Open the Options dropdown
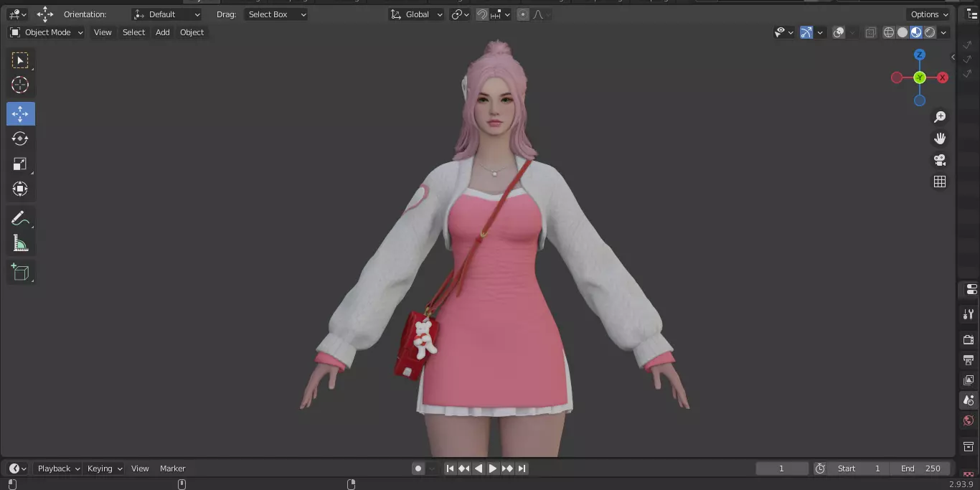This screenshot has width=980, height=490. (x=929, y=14)
